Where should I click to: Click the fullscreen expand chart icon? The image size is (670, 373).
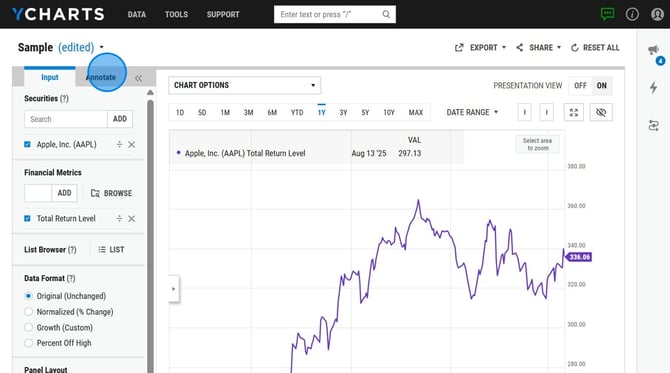tap(573, 112)
